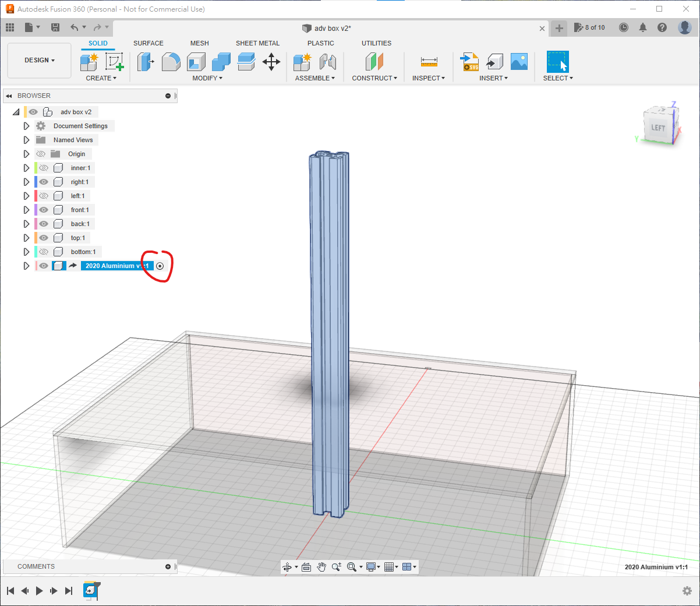Switch to the SHEET METAL tab
The image size is (700, 606).
(257, 43)
